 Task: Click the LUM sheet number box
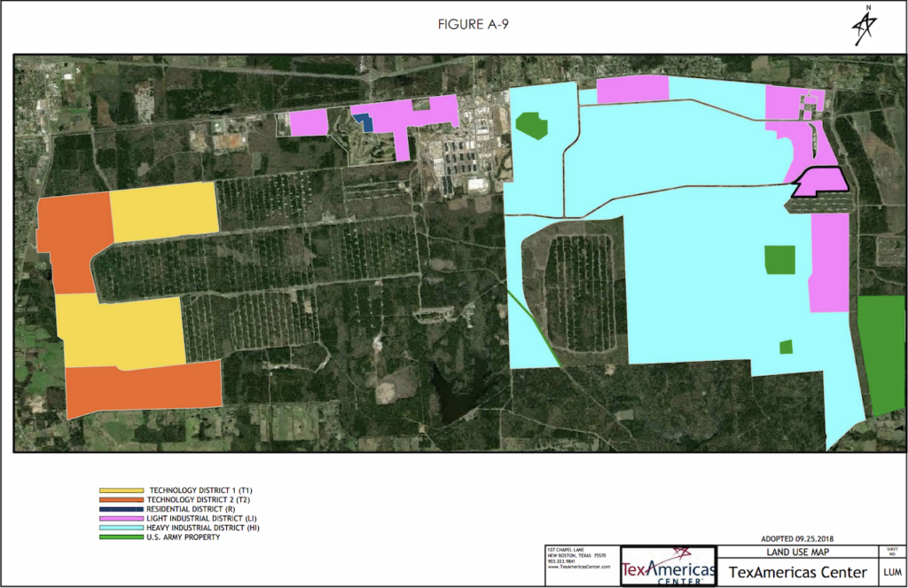891,572
